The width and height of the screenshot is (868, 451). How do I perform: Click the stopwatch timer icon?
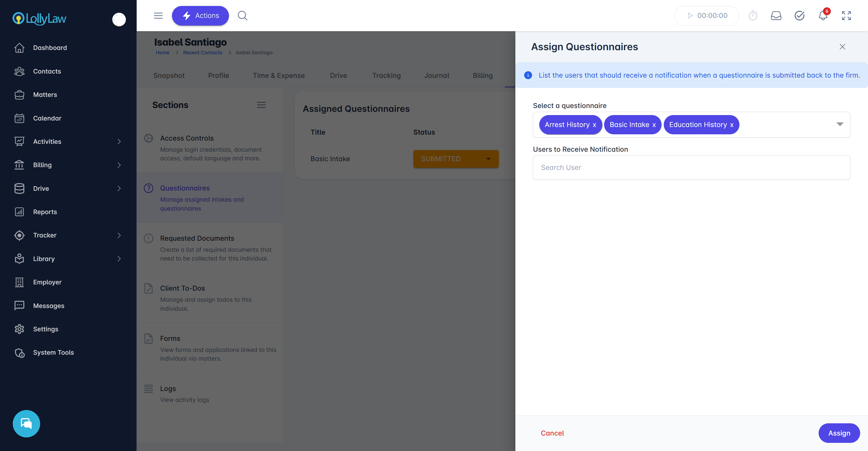(x=752, y=16)
